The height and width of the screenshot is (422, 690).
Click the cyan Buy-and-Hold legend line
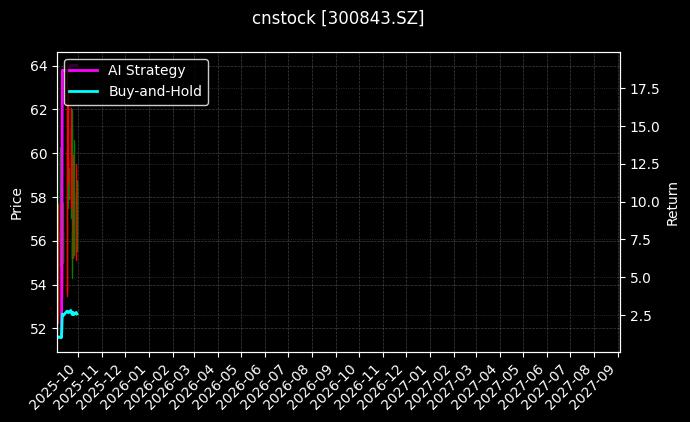point(83,91)
